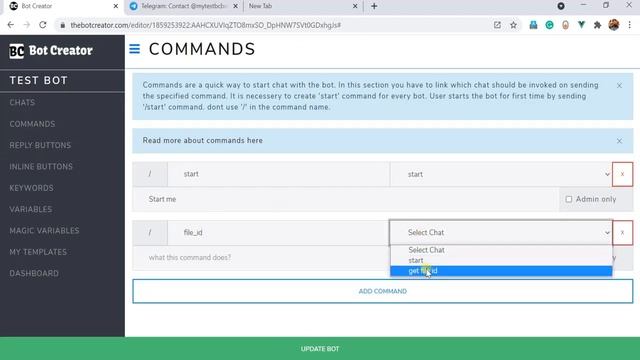Screen dimensions: 640x360
Task: Open the Chrome three-dot menu
Action: click(630, 25)
